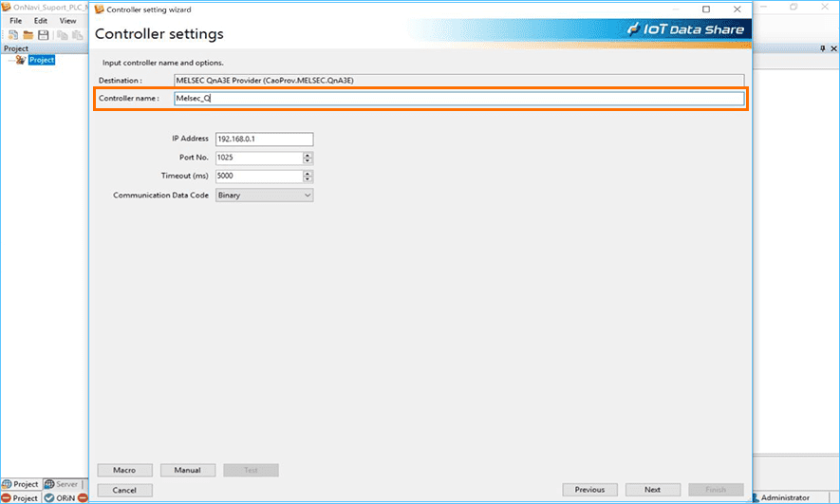Open the Edit menu
Image resolution: width=840 pixels, height=504 pixels.
pos(41,20)
